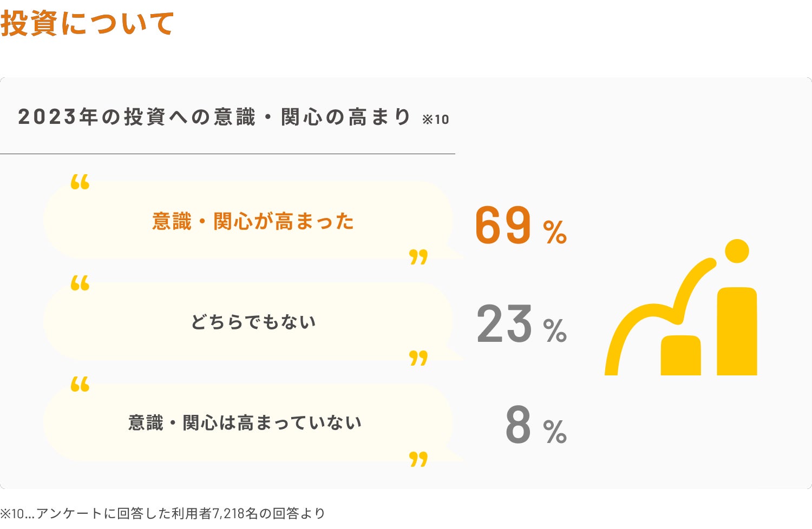Click the gray 23% figure
The image size is (812, 529).
click(521, 325)
